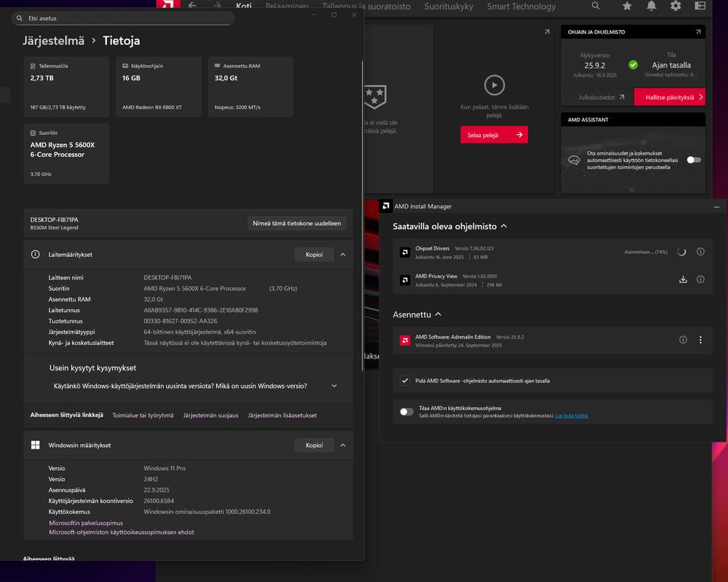Show info for Chipset Drivers
The image size is (728, 582).
pyautogui.click(x=700, y=252)
